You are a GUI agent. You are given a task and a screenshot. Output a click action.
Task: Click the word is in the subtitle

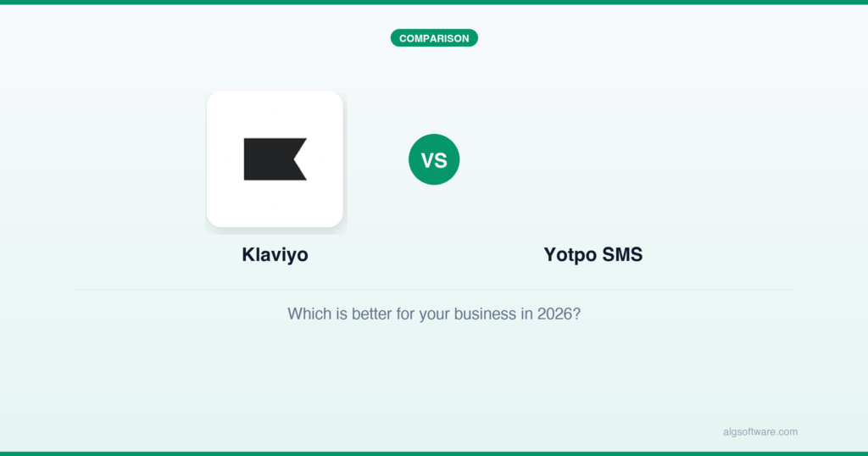coord(340,314)
